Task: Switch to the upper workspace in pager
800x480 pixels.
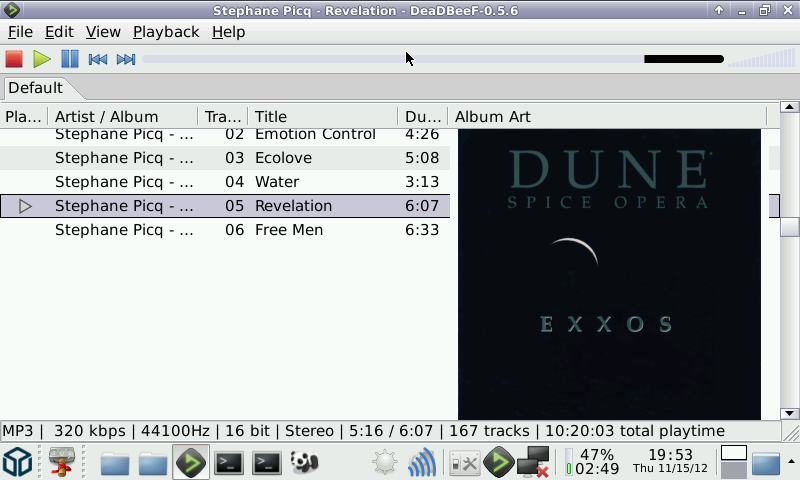Action: coord(734,453)
